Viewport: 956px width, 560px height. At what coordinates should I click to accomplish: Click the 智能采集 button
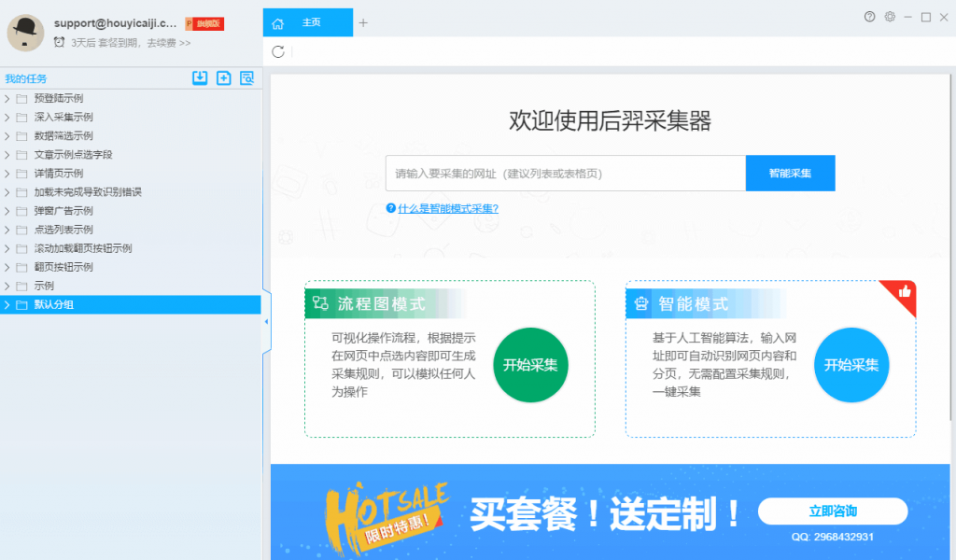point(790,173)
